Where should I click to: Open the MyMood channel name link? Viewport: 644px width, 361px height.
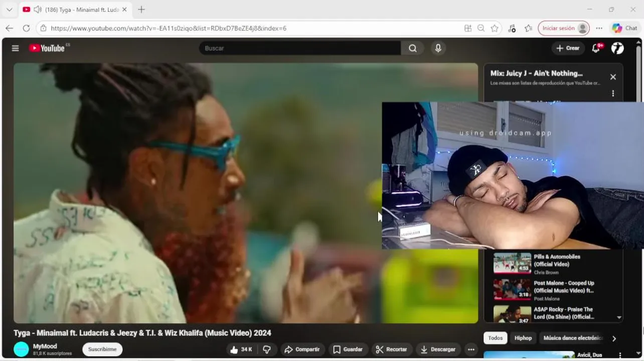[45, 346]
